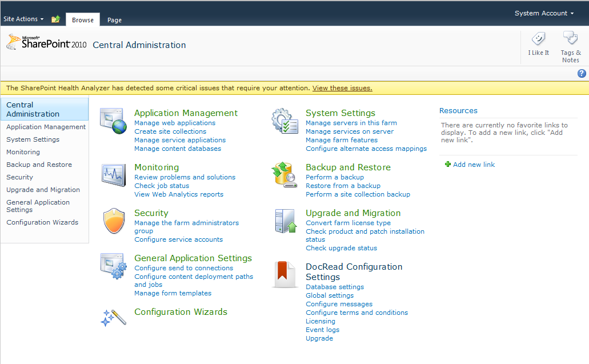Open Manage content databases link

pos(178,149)
